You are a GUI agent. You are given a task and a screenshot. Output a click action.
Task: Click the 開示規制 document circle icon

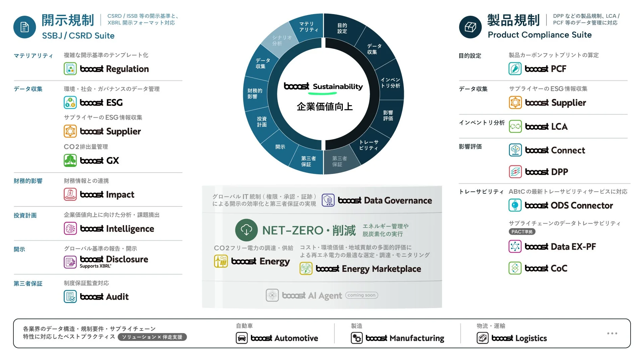point(24,27)
